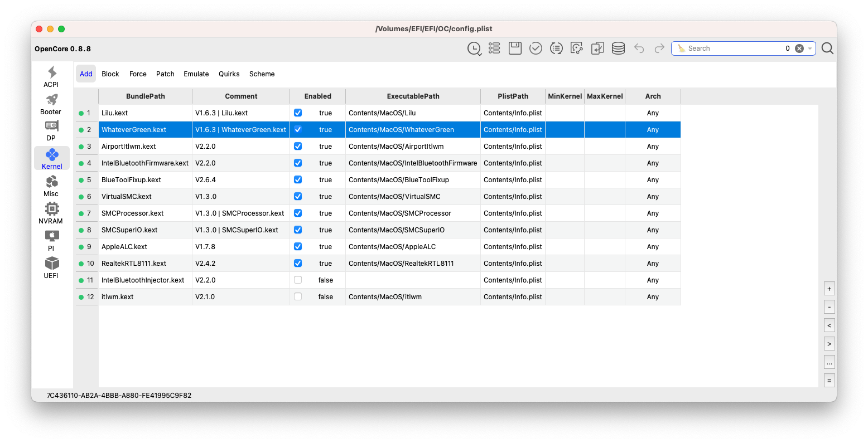Disable the Lilu.kext checkbox

coord(298,113)
